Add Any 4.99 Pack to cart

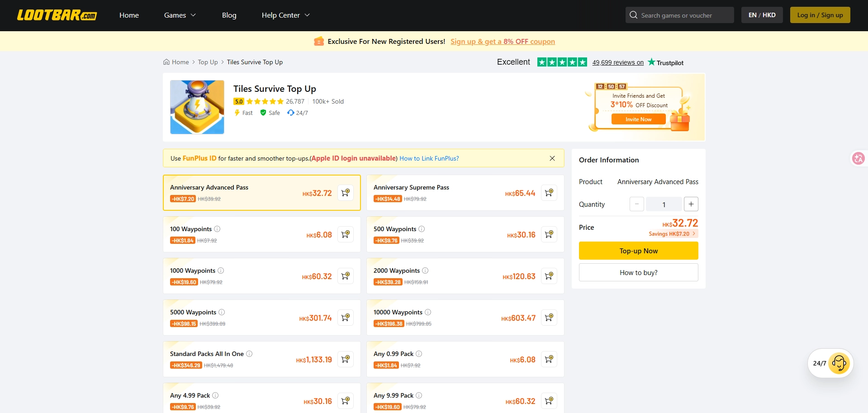click(x=346, y=401)
